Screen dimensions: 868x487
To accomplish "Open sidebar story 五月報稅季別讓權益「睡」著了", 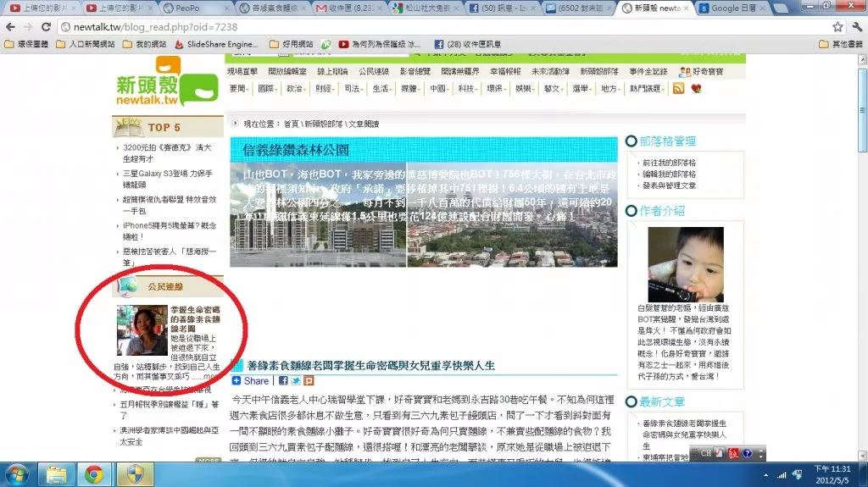I will point(169,410).
